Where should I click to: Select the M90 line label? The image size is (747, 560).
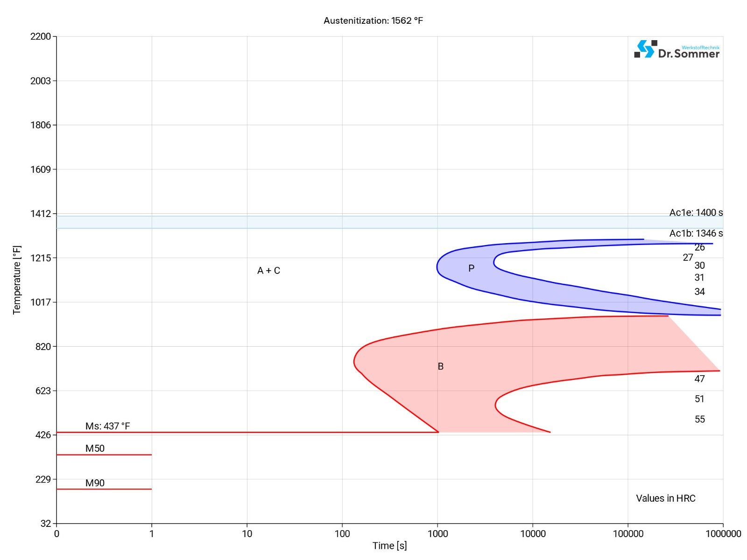point(95,483)
